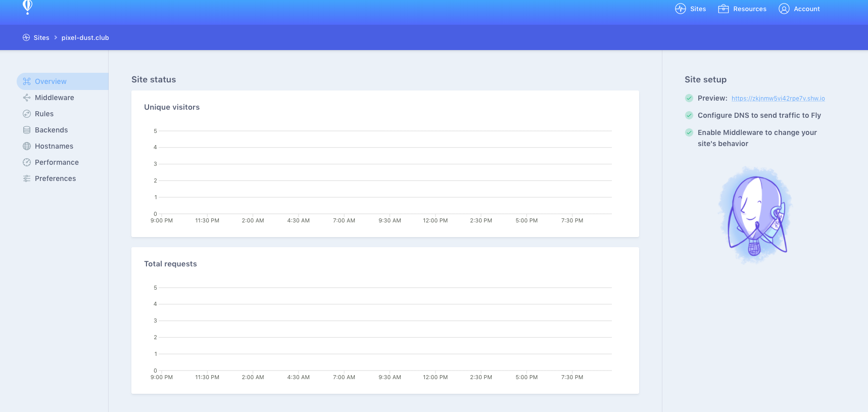
Task: Open the Account menu link
Action: pos(799,9)
